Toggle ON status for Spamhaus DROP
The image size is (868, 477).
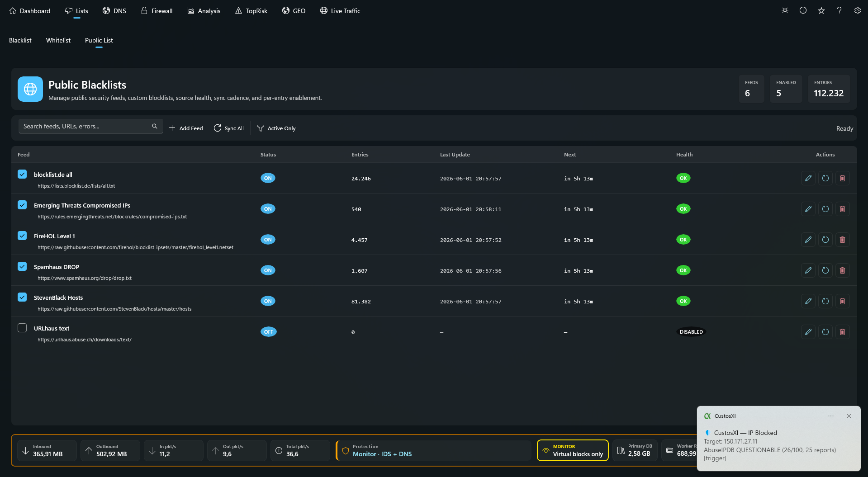268,270
